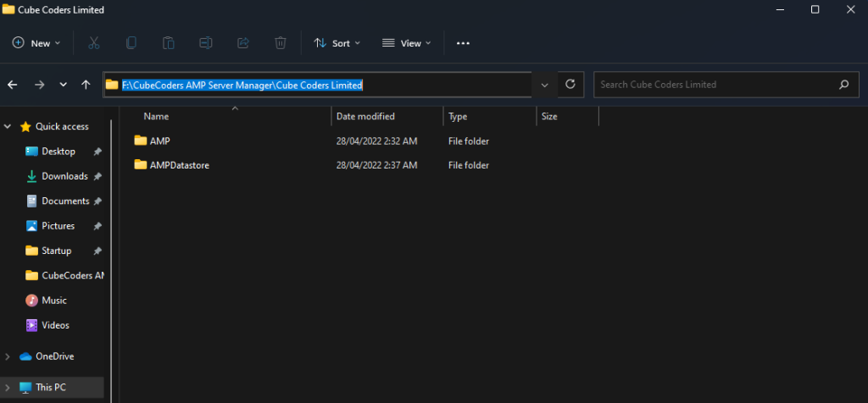Click AMP modified date 28/04/2022 2:32 AM
This screenshot has width=868, height=403.
point(376,141)
